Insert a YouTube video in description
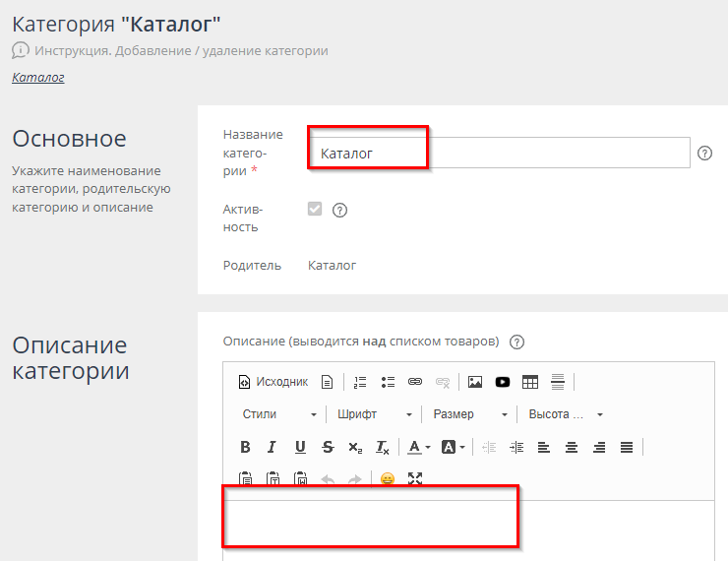The width and height of the screenshot is (728, 561). pos(503,382)
